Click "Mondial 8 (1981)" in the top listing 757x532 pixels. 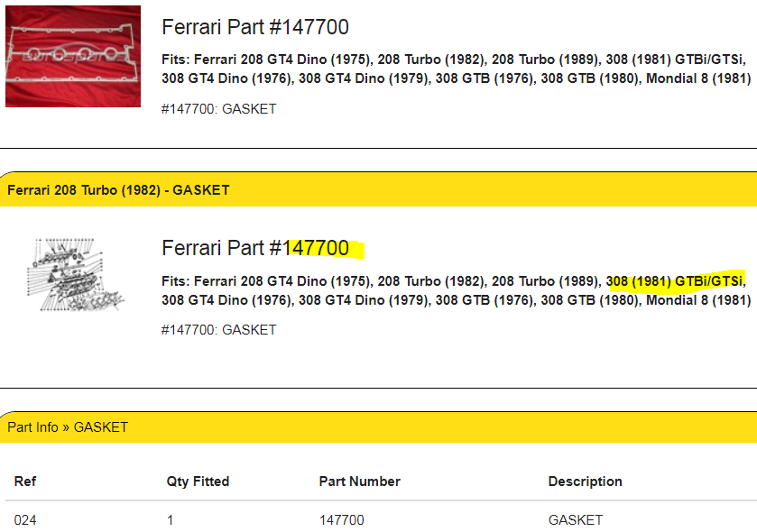point(697,78)
